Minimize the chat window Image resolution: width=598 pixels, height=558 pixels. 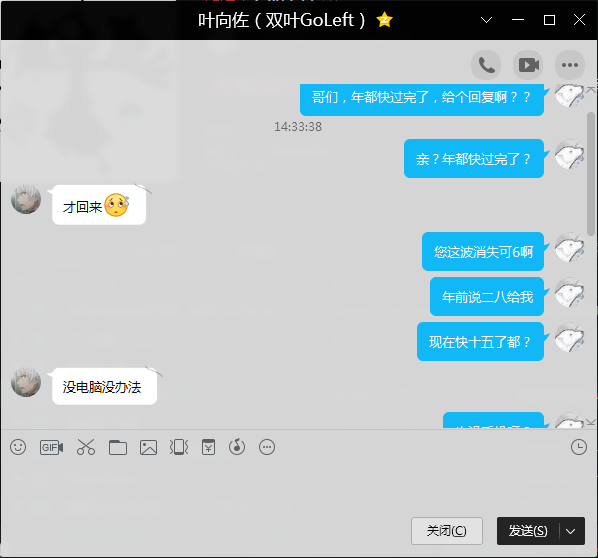tap(518, 20)
